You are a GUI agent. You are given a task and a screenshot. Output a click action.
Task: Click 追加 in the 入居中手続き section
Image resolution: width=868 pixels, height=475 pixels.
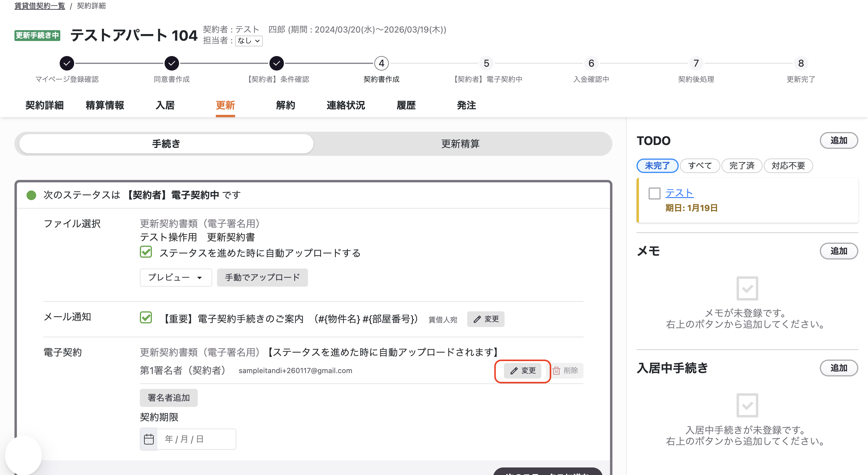click(x=839, y=368)
